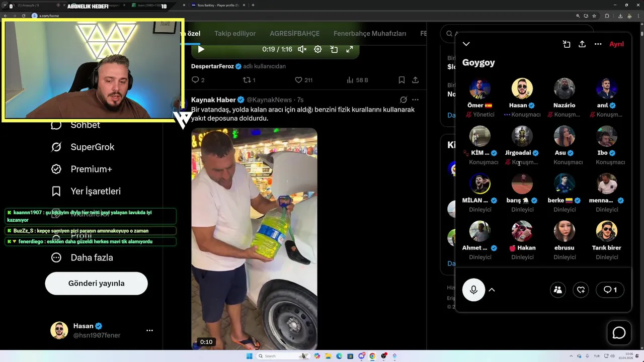
Task: Open Windows Start menu
Action: tap(249, 356)
